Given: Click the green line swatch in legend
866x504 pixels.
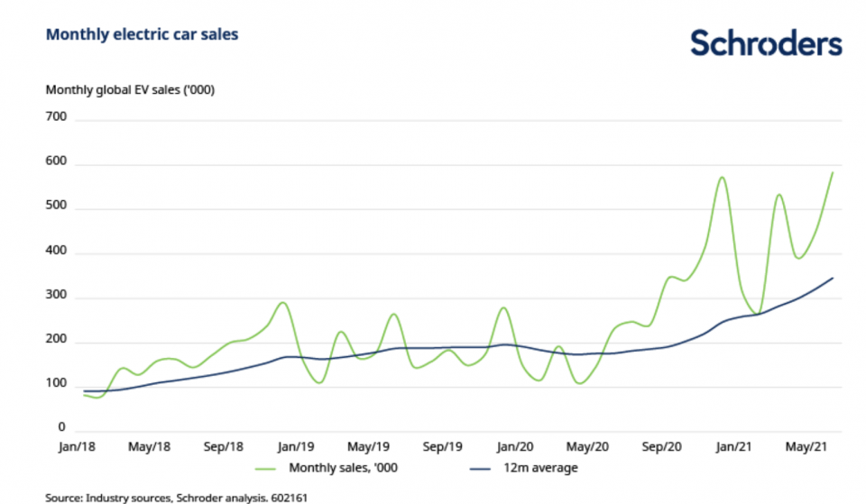Looking at the screenshot, I should point(264,468).
